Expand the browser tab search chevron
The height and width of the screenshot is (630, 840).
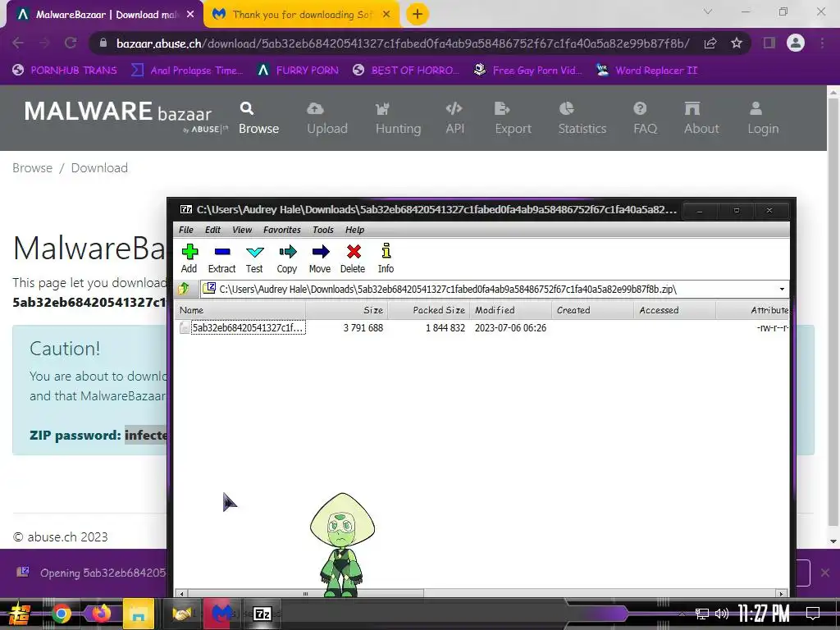tap(708, 11)
